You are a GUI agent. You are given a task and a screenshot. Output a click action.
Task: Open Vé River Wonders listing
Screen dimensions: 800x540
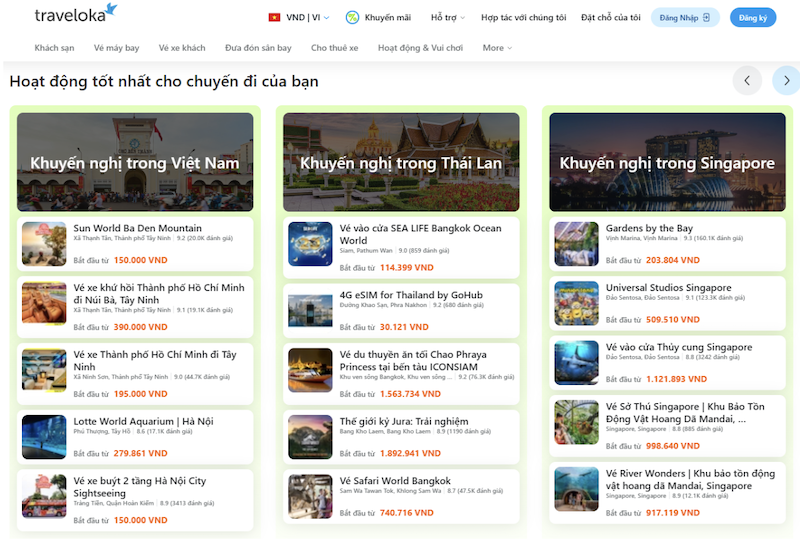(690, 479)
